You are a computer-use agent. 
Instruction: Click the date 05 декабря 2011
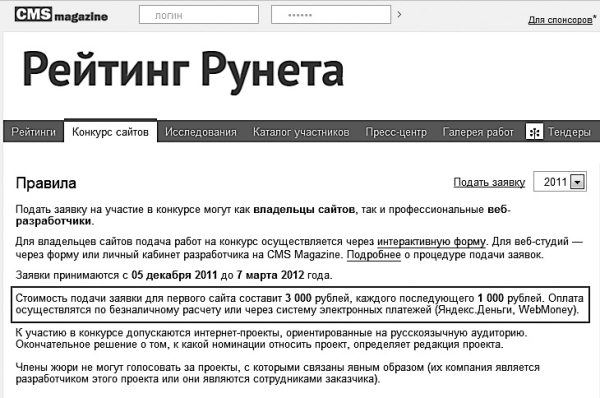tap(174, 275)
